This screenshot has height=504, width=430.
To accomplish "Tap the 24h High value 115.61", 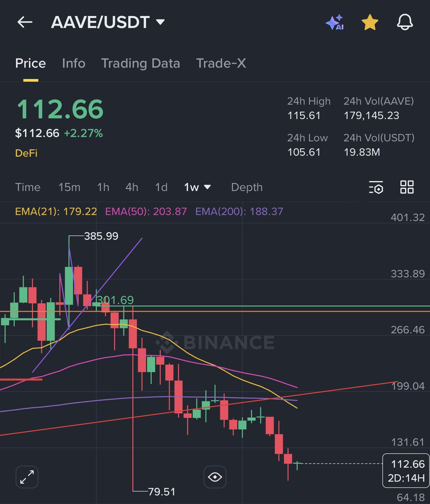I will [x=304, y=115].
